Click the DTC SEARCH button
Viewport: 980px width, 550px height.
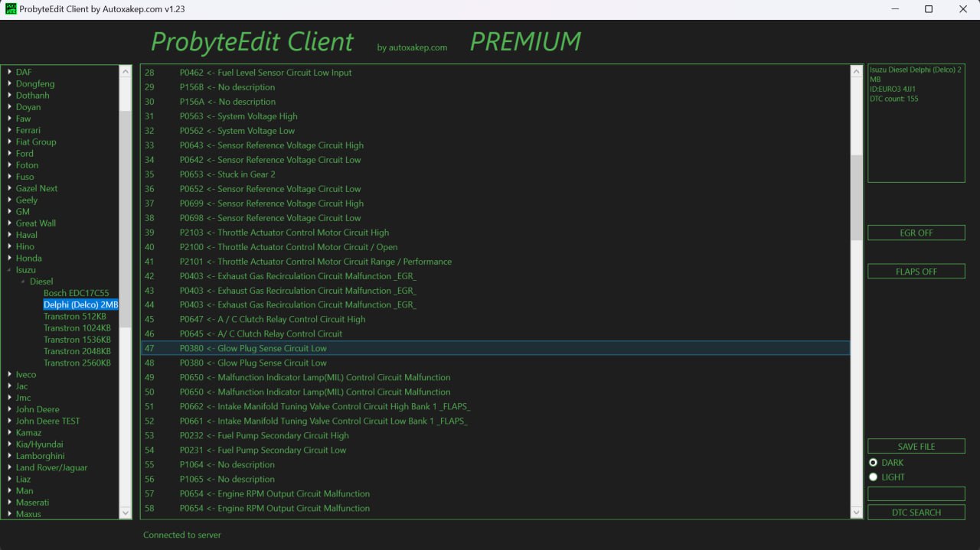[x=916, y=513]
